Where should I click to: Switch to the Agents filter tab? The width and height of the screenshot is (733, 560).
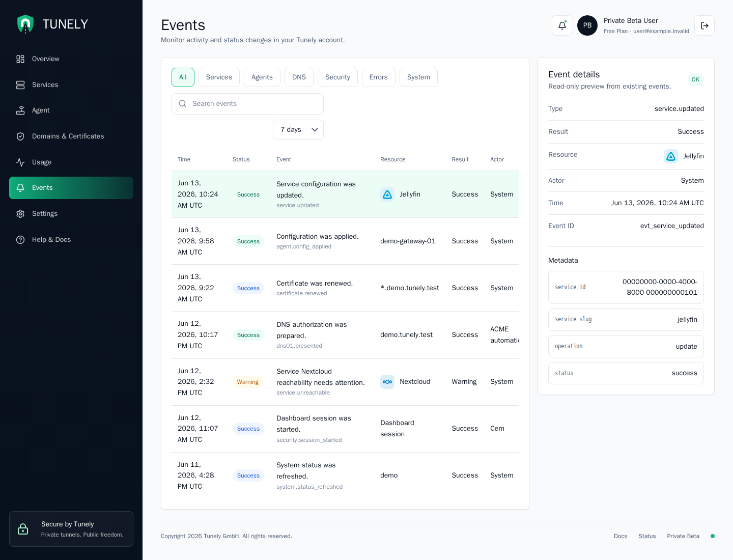[x=262, y=77]
